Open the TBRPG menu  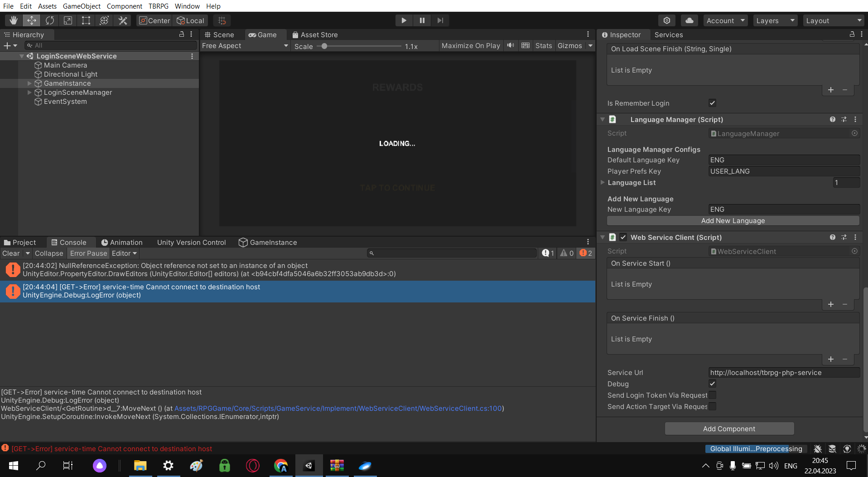tap(159, 6)
